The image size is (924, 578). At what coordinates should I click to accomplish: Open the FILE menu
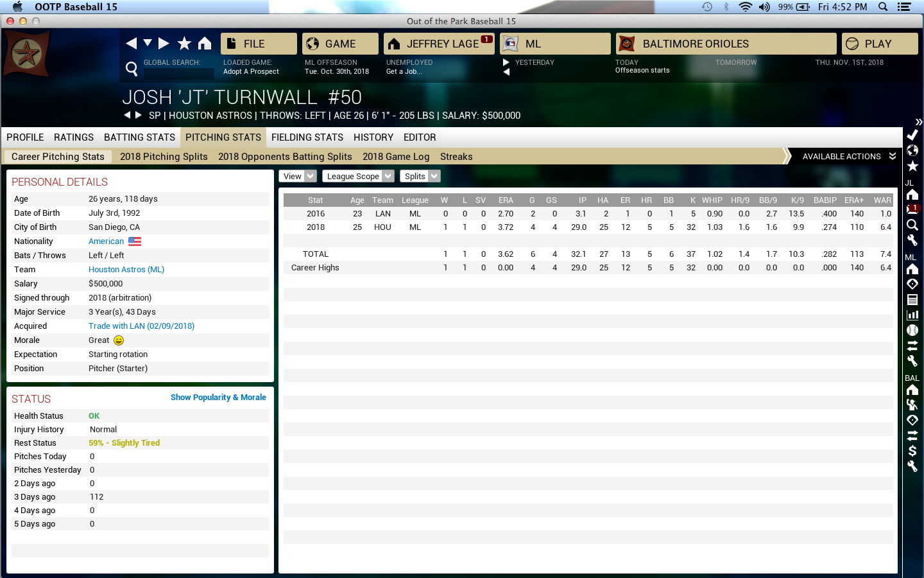pos(259,44)
